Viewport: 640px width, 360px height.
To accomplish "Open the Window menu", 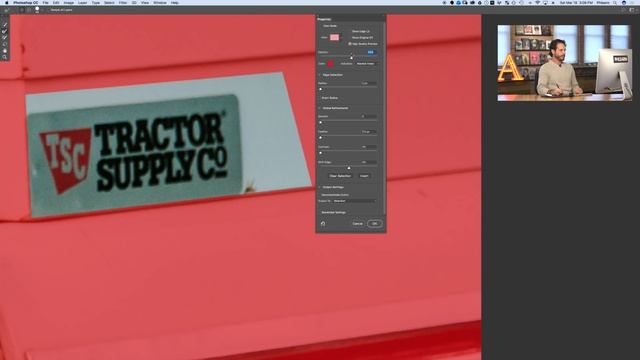I will pos(160,2).
